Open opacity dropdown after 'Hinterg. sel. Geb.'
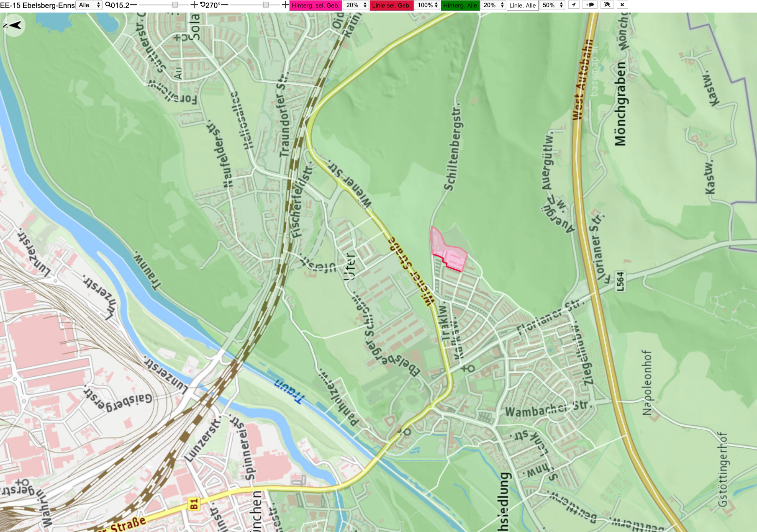This screenshot has height=532, width=757. 356,5
